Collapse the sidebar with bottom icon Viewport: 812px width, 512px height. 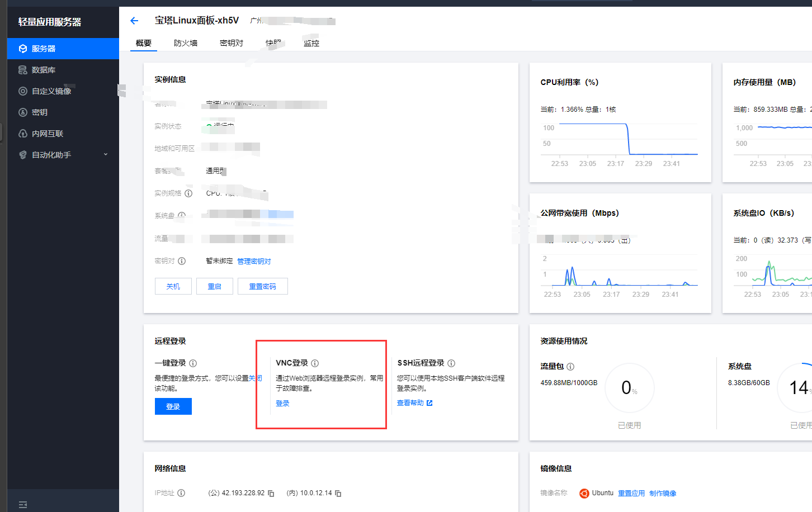click(23, 505)
